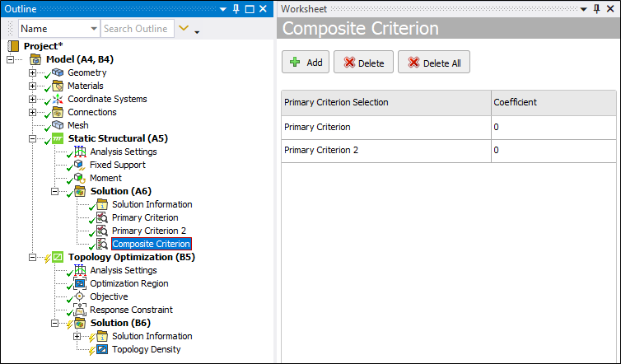Click the Materials folder icon
The height and width of the screenshot is (364, 621).
(58, 86)
